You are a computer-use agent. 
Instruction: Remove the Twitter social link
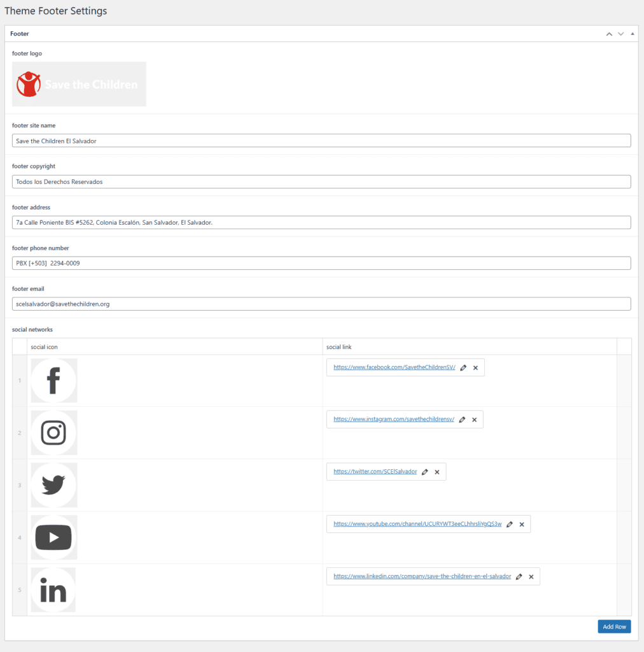437,472
